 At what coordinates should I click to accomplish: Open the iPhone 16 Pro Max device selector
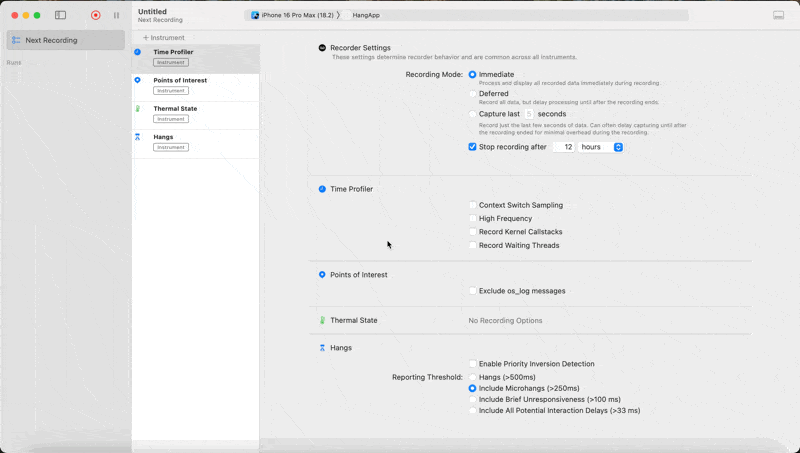294,15
